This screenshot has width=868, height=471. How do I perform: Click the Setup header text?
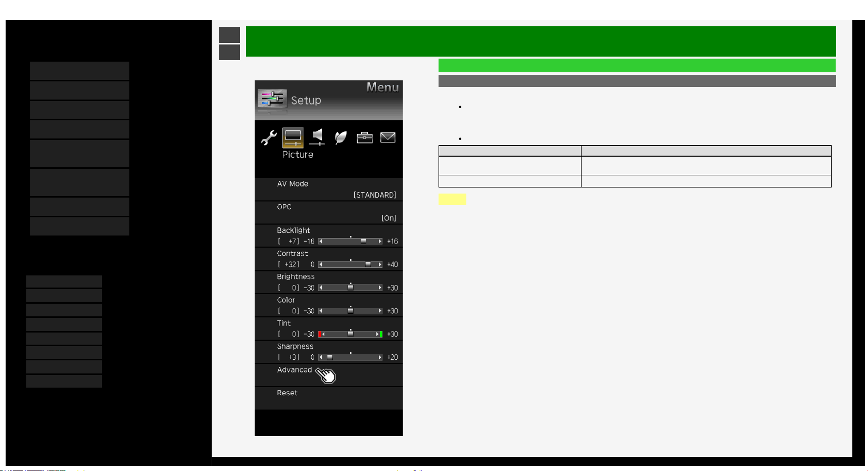tap(306, 101)
